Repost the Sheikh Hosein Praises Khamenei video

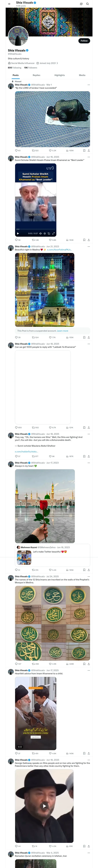33,240
